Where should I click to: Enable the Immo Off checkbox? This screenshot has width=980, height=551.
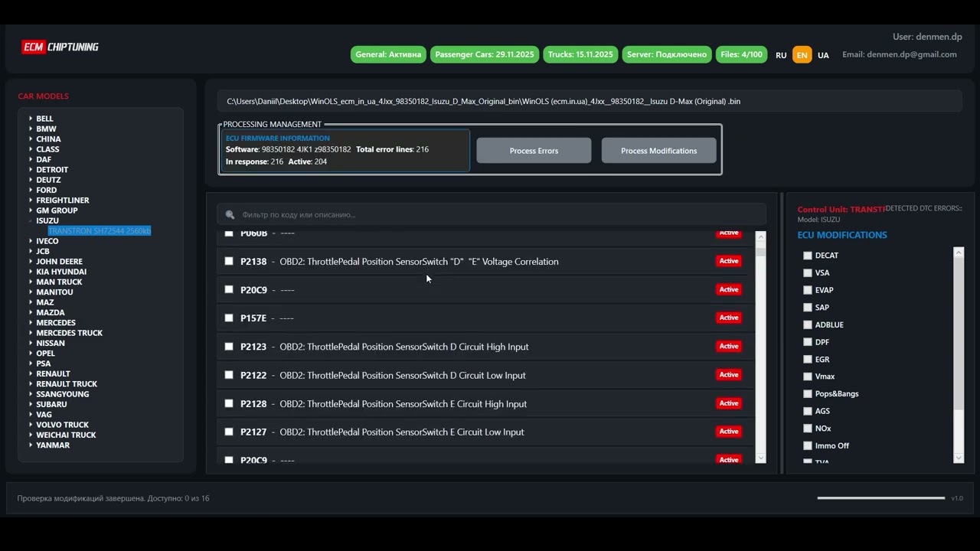tap(808, 445)
